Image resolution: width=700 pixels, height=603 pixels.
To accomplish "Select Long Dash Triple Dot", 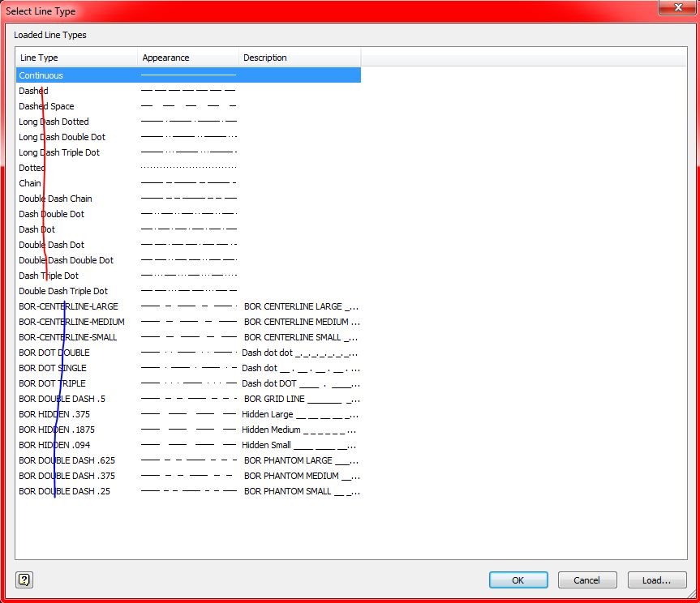I will 188,152.
